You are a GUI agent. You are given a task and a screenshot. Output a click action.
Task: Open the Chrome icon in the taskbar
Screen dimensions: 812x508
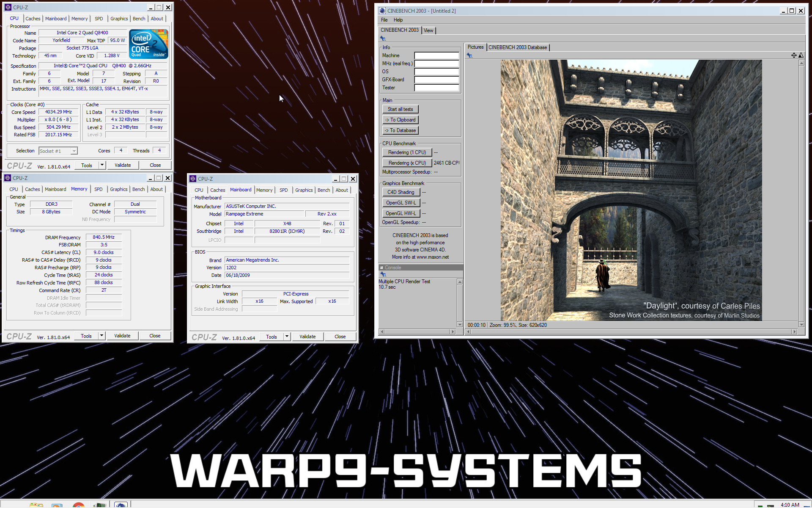[x=78, y=505]
